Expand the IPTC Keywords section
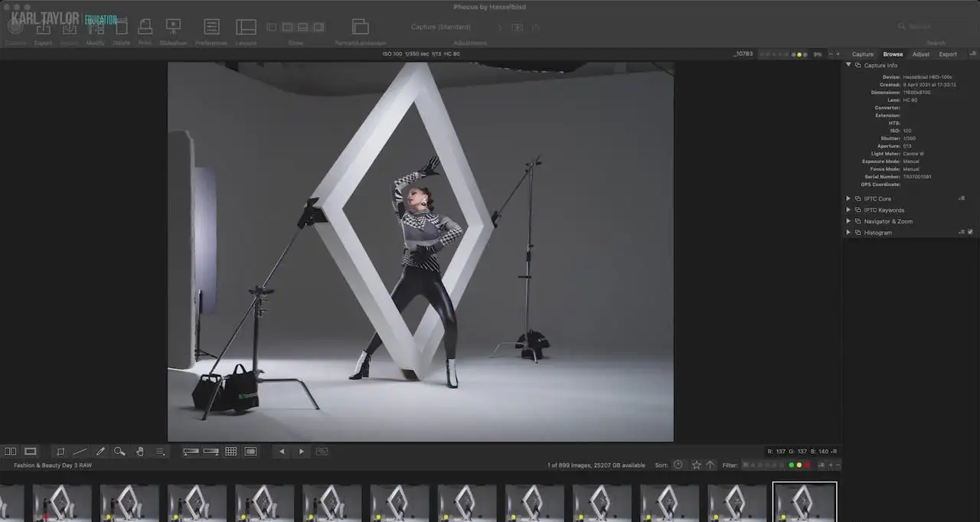This screenshot has height=522, width=980. 848,210
